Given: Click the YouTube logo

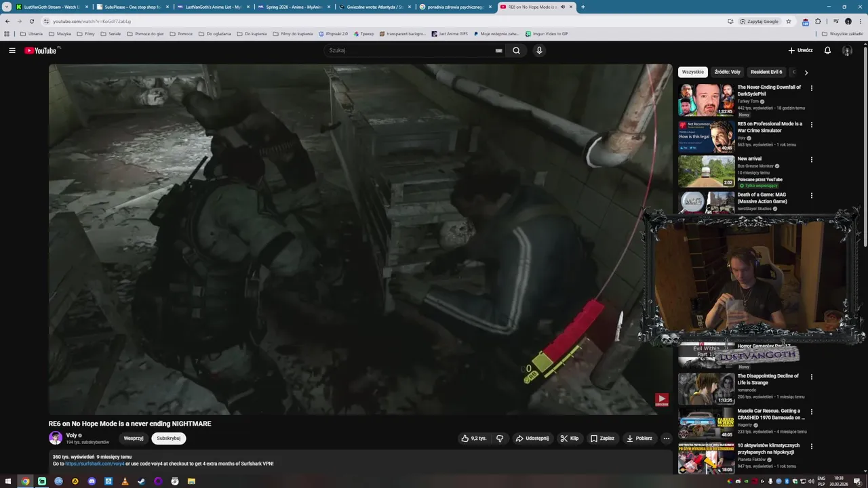Looking at the screenshot, I should [41, 51].
